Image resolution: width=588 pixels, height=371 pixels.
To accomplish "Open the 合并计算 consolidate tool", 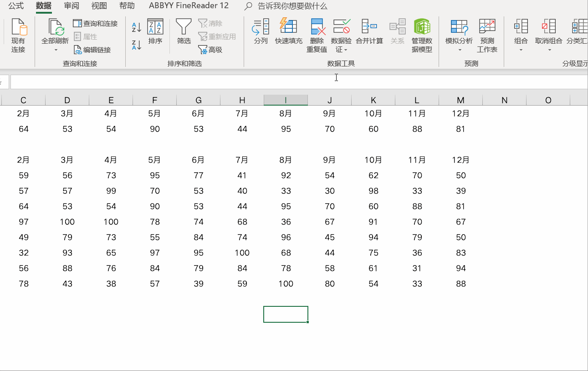I will (369, 27).
